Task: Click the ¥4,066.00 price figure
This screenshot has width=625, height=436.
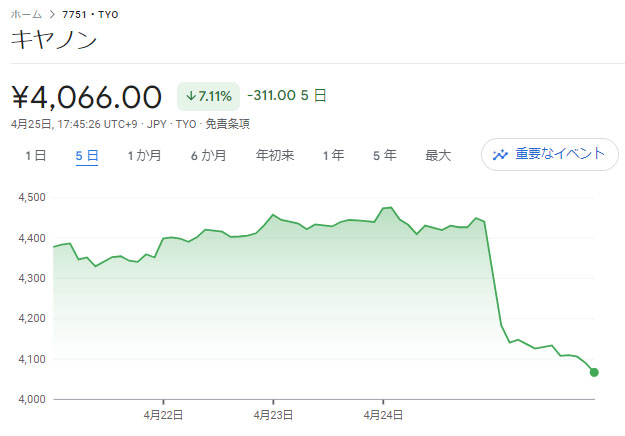Action: pos(87,97)
